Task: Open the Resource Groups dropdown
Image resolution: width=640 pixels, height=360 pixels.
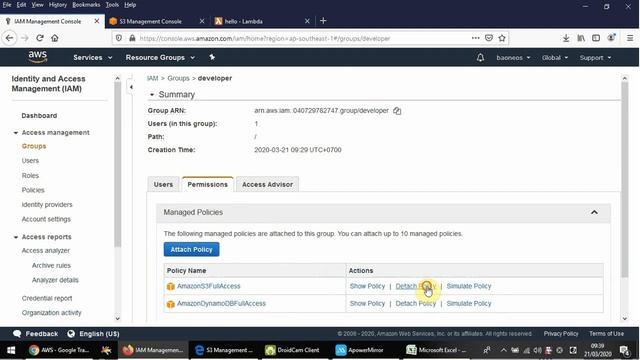Action: coord(160,58)
